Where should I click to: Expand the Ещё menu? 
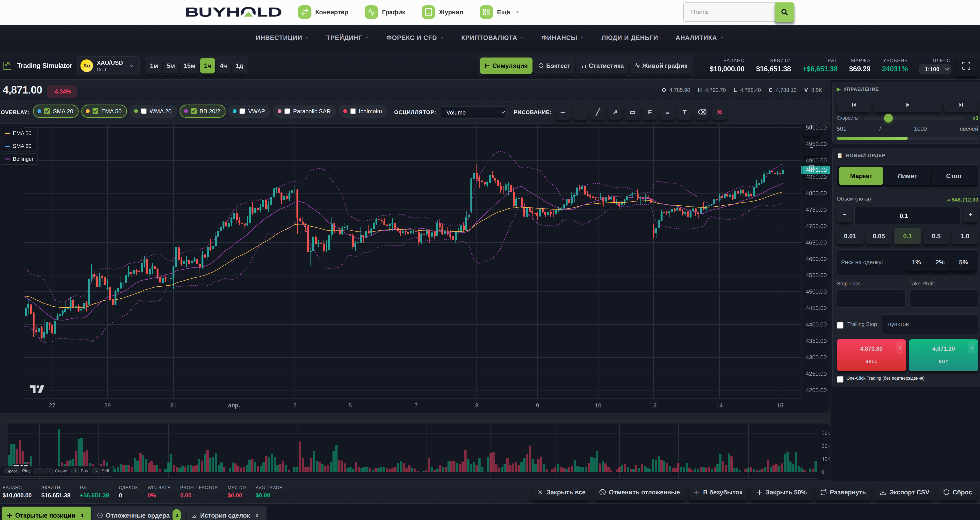point(499,12)
